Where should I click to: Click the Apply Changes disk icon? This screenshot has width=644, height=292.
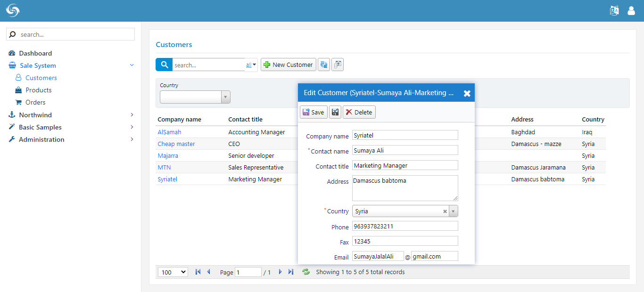335,112
